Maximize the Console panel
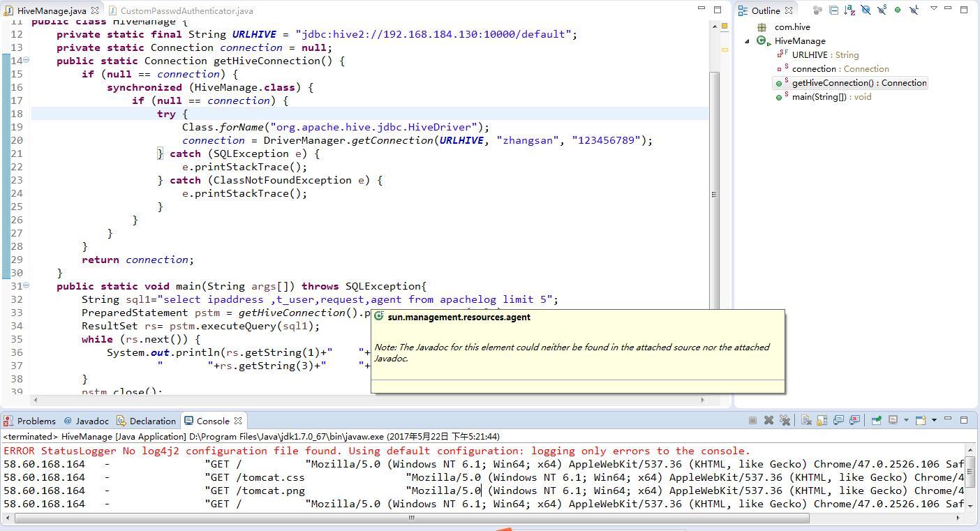The image size is (980, 531). [x=964, y=419]
